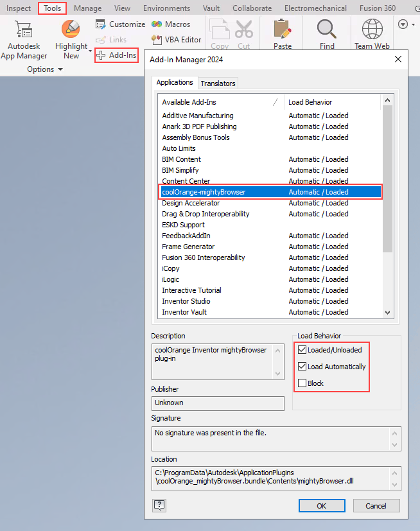Select the Applications tab
The width and height of the screenshot is (420, 531).
[x=175, y=82]
